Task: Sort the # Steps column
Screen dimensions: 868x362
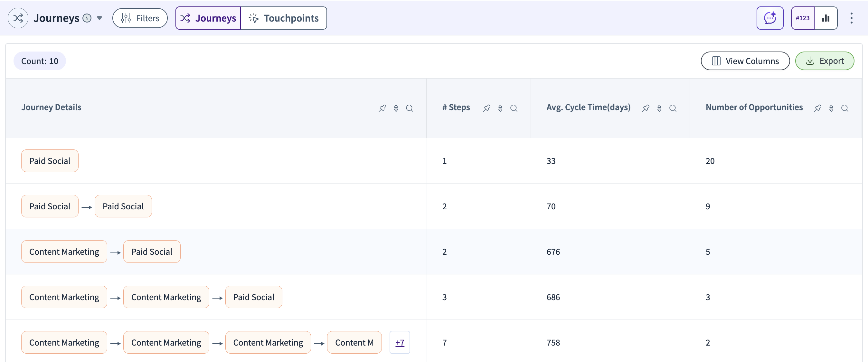Action: click(500, 108)
